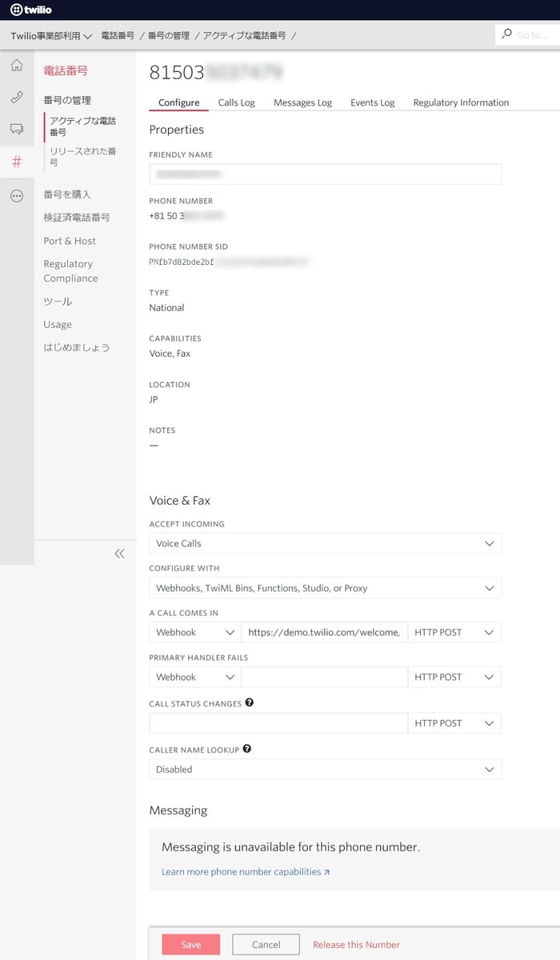
Task: Open HTTP POST dropdown for Call Status Changes
Action: tap(454, 722)
